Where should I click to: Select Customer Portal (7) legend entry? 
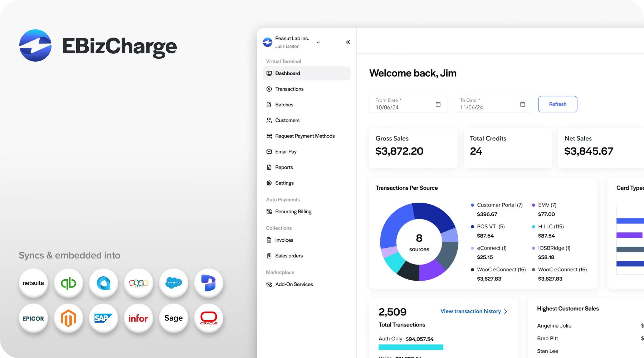pyautogui.click(x=497, y=205)
